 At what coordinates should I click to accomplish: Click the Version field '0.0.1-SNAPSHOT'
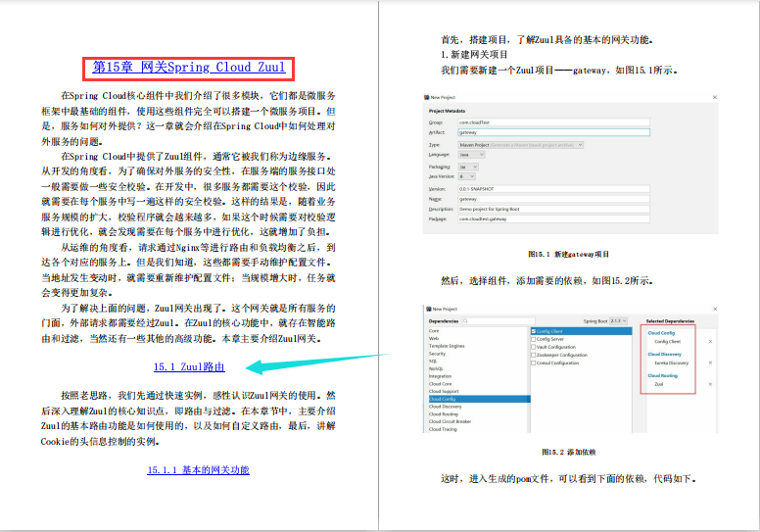point(553,189)
